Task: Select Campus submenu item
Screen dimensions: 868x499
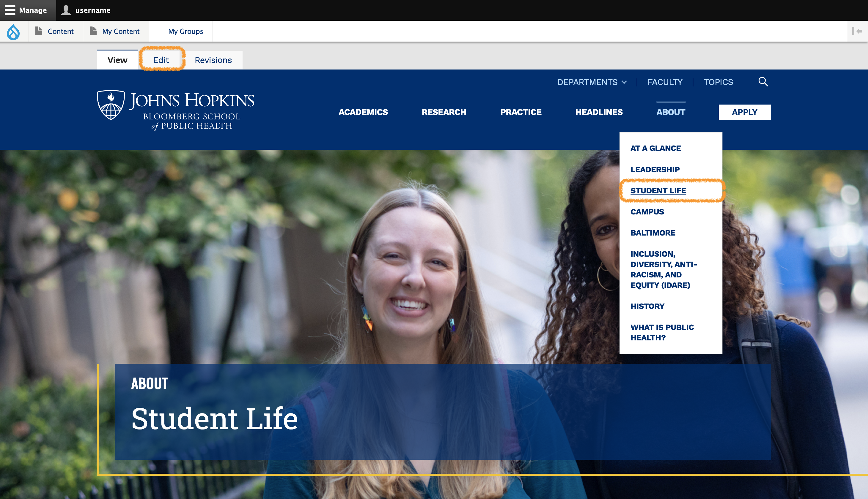Action: 647,212
